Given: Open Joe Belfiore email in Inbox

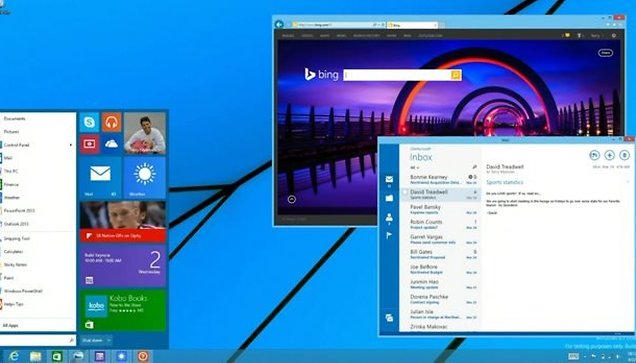Looking at the screenshot, I should point(440,269).
